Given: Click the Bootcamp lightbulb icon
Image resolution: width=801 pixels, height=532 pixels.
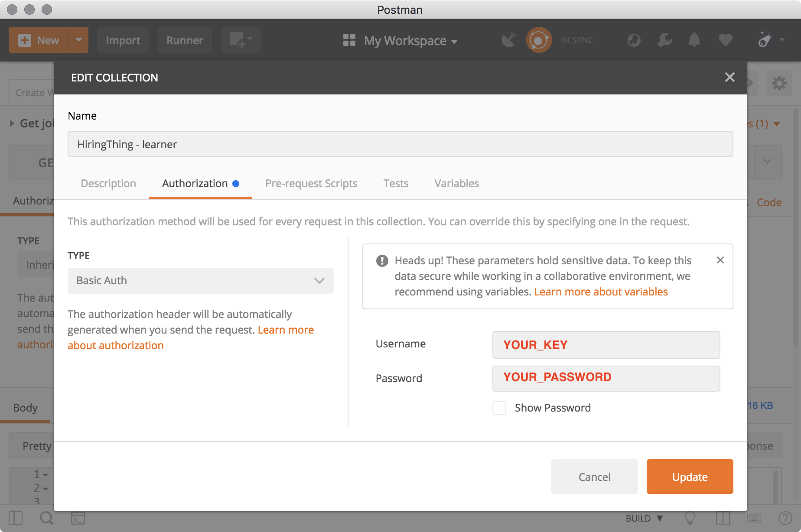Looking at the screenshot, I should tap(690, 518).
